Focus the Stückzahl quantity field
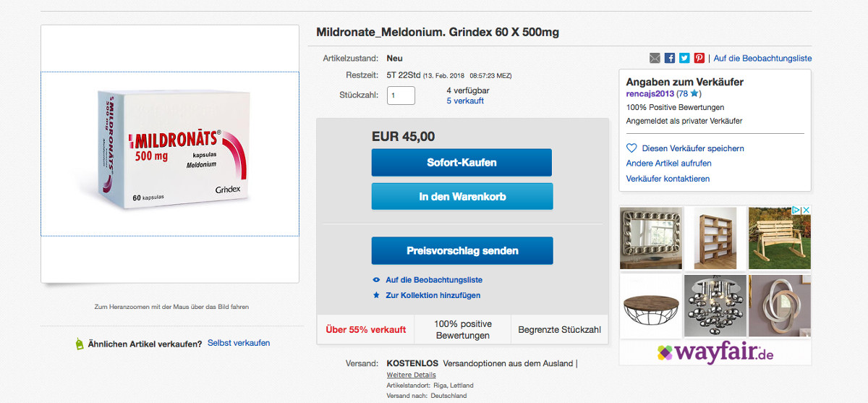868x403 pixels. click(x=401, y=96)
